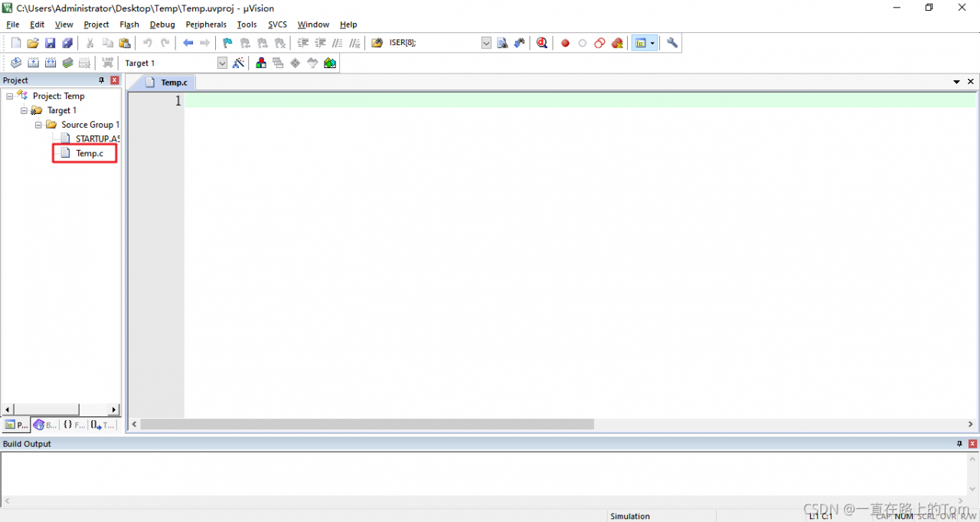The height and width of the screenshot is (522, 980).
Task: Create a new file with toolbar icon
Action: pyautogui.click(x=15, y=44)
